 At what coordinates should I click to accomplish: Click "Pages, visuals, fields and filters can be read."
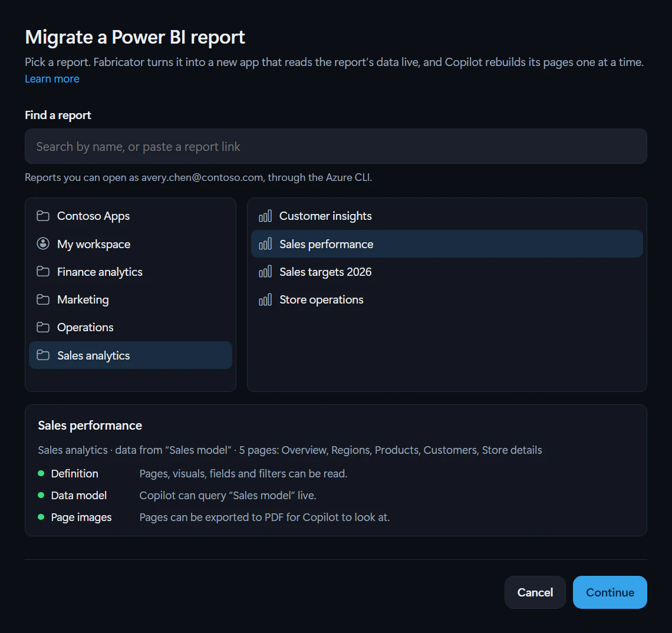point(243,474)
